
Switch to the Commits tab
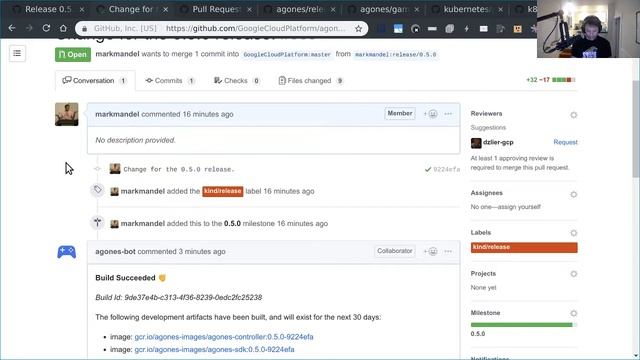(170, 81)
